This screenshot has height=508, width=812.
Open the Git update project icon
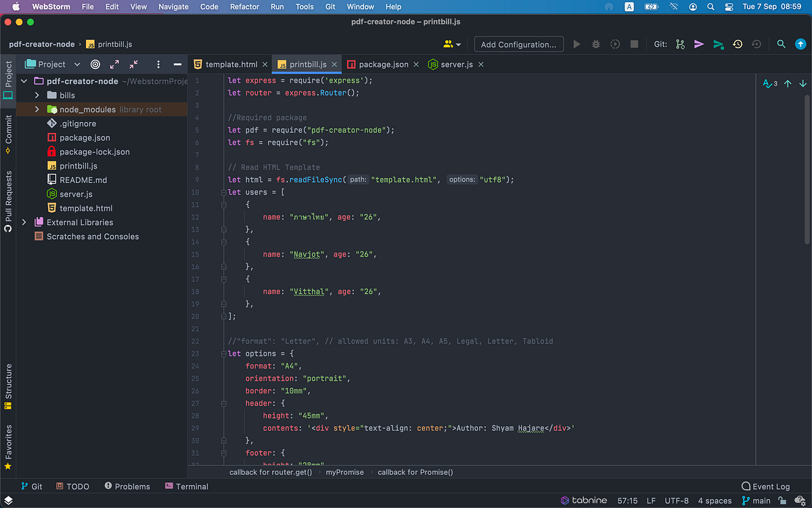click(x=679, y=43)
